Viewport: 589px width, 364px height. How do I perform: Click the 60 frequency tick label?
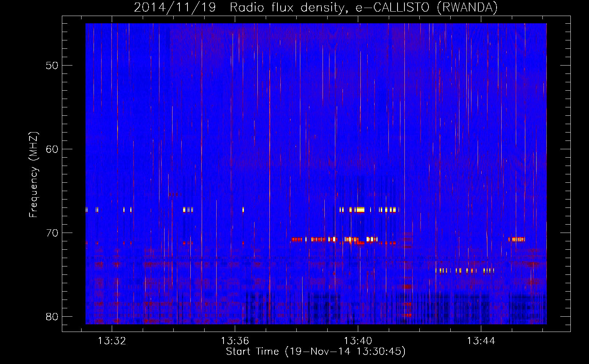52,149
